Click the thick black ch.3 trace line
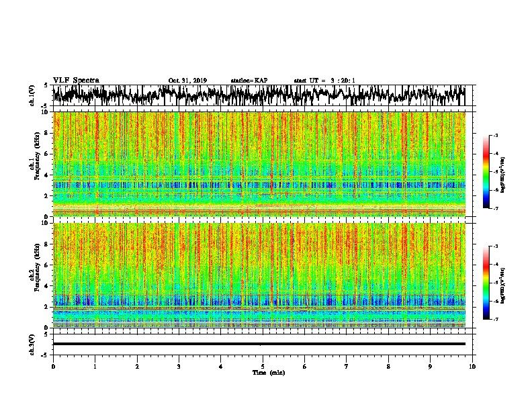 tap(259, 344)
